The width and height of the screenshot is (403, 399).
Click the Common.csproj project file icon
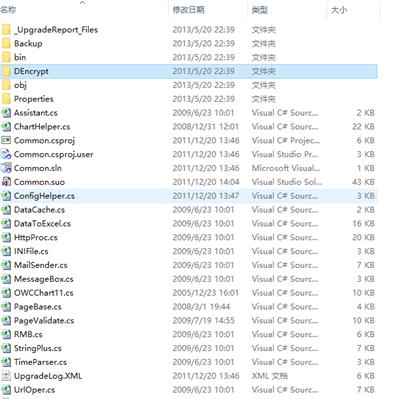(x=6, y=140)
